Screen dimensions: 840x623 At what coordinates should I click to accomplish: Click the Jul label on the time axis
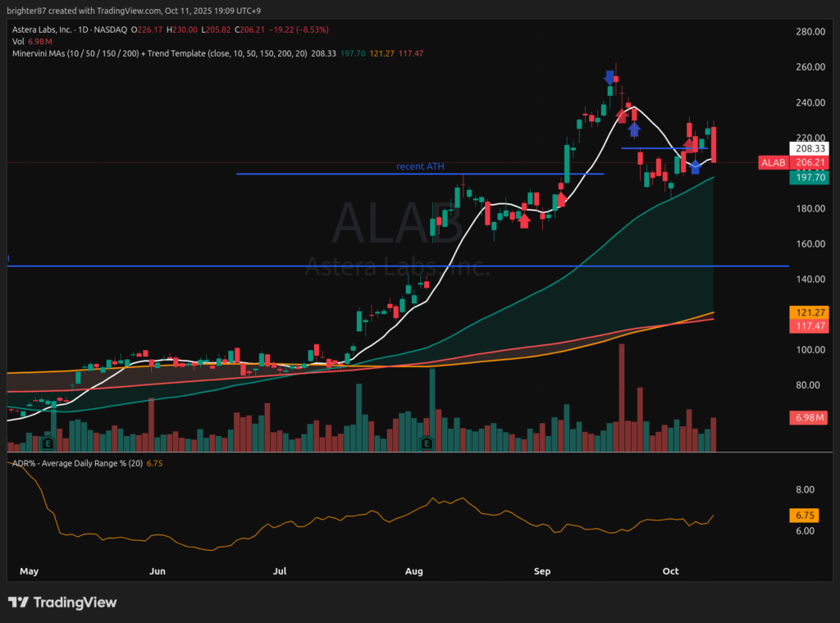pos(281,570)
